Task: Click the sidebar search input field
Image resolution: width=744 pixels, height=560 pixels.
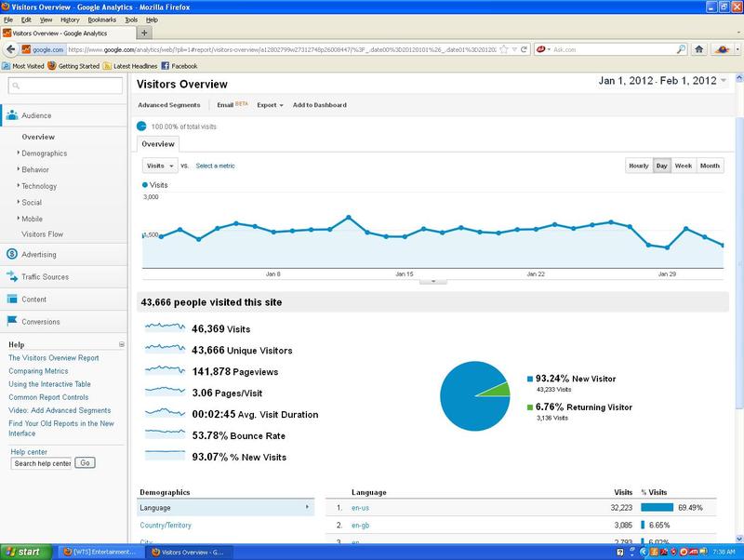Action: click(65, 86)
